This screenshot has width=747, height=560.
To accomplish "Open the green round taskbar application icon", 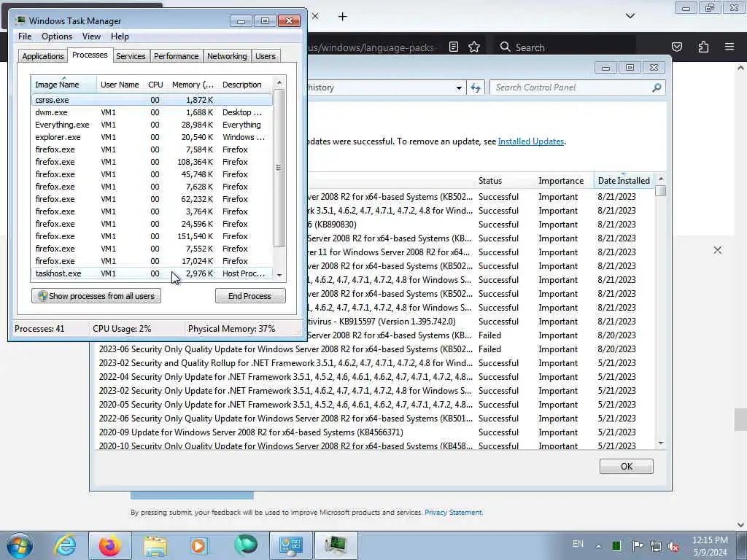I will [245, 545].
